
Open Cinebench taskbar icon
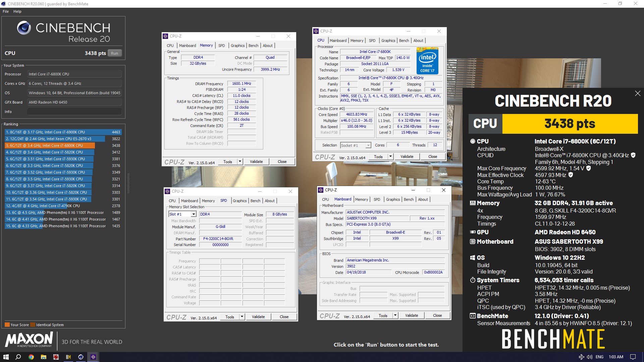click(80, 357)
